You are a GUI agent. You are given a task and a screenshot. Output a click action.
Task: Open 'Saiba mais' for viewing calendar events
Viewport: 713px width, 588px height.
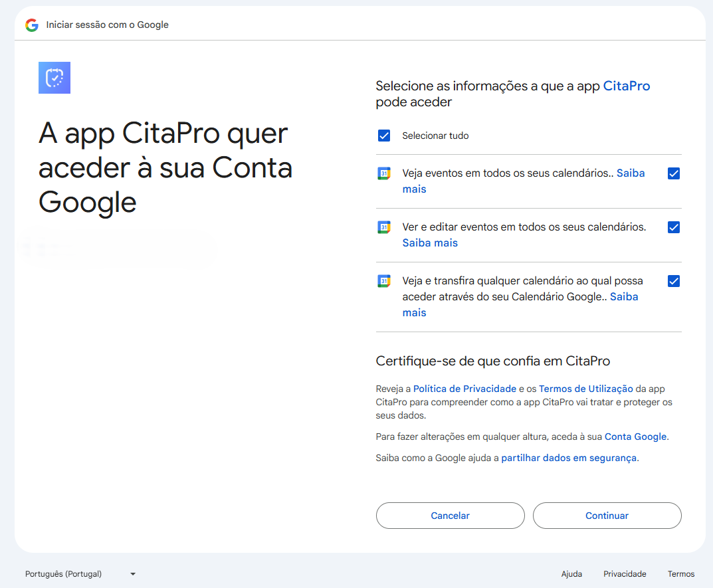(x=631, y=173)
